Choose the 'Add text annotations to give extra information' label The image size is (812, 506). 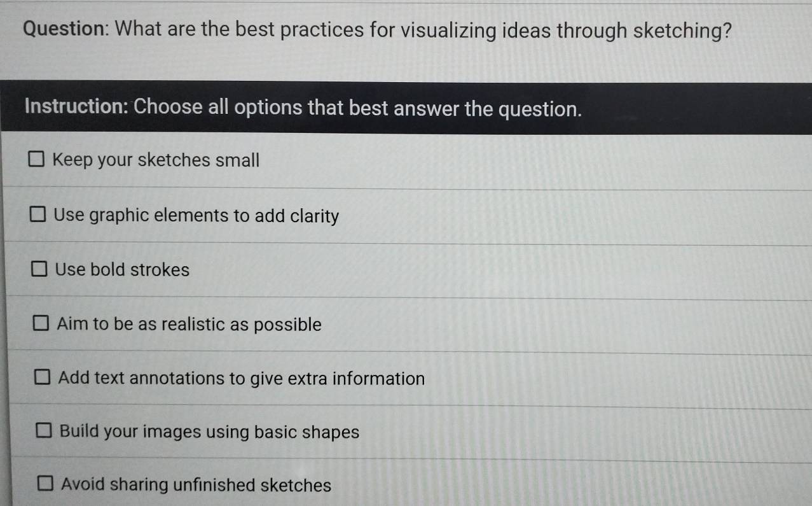(242, 379)
